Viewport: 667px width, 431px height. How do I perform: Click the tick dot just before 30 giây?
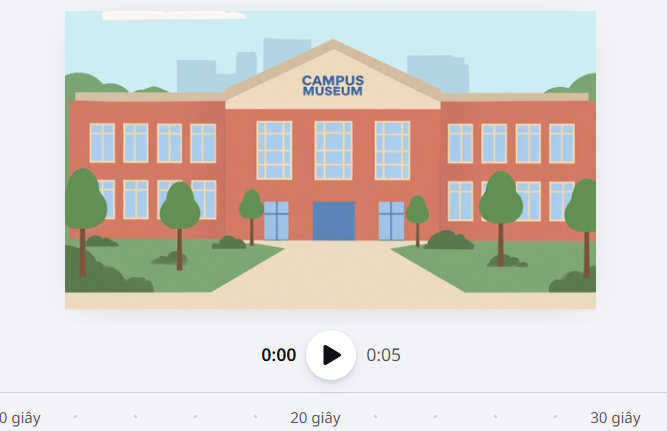(555, 416)
